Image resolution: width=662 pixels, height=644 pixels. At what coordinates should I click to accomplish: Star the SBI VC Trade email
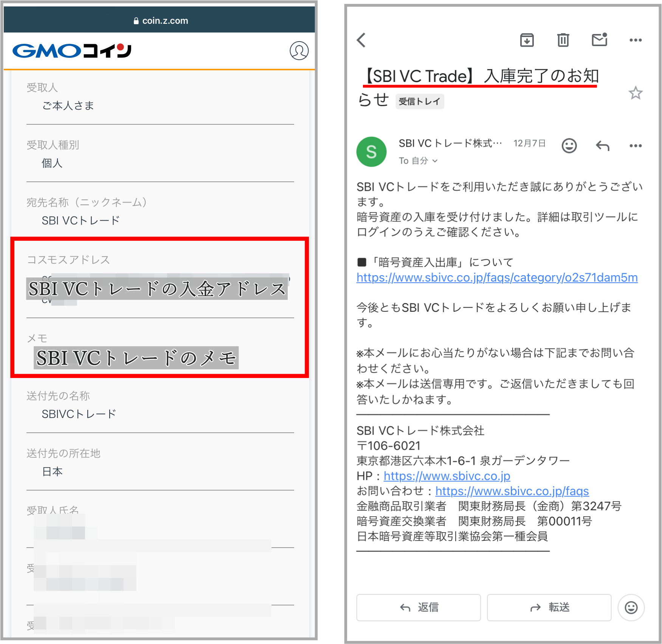[636, 93]
